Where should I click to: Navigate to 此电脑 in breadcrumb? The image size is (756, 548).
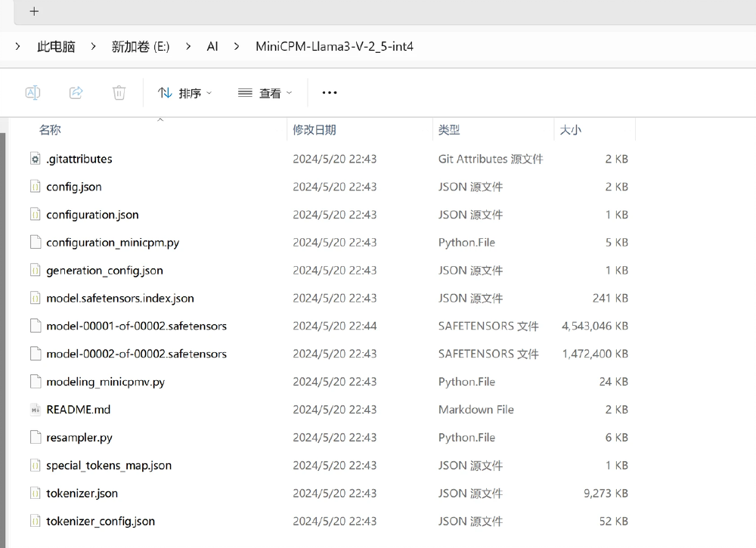click(56, 47)
